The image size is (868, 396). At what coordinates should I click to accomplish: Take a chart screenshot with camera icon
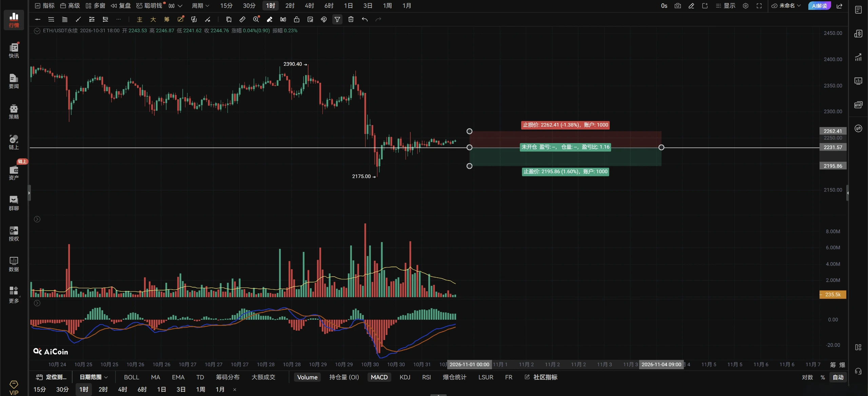pyautogui.click(x=677, y=6)
